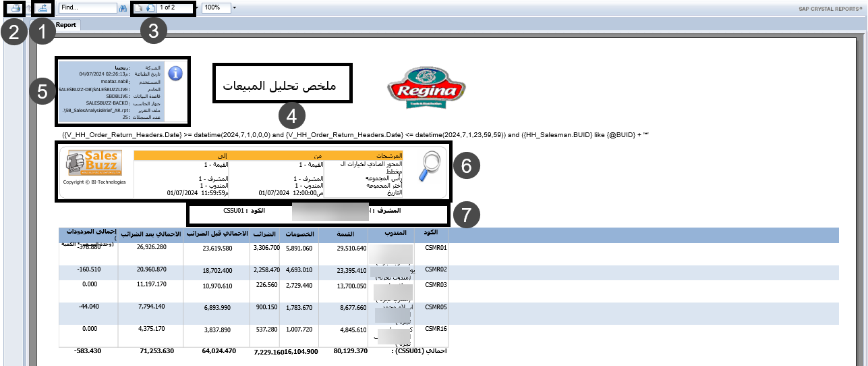The image size is (868, 366).
Task: Go to the previous page icon
Action: [x=138, y=8]
